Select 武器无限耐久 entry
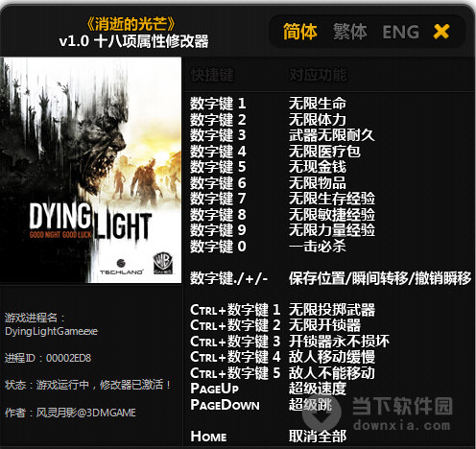Image resolution: width=476 pixels, height=449 pixels. pyautogui.click(x=332, y=135)
